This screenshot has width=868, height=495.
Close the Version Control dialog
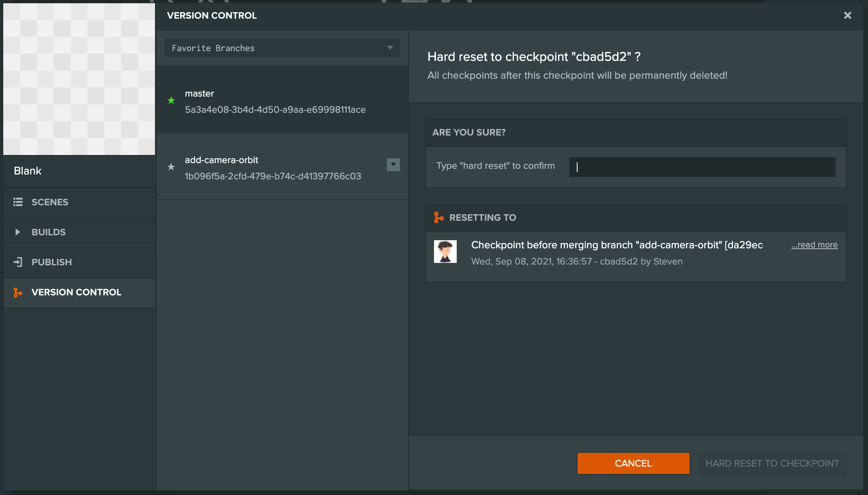(x=848, y=15)
